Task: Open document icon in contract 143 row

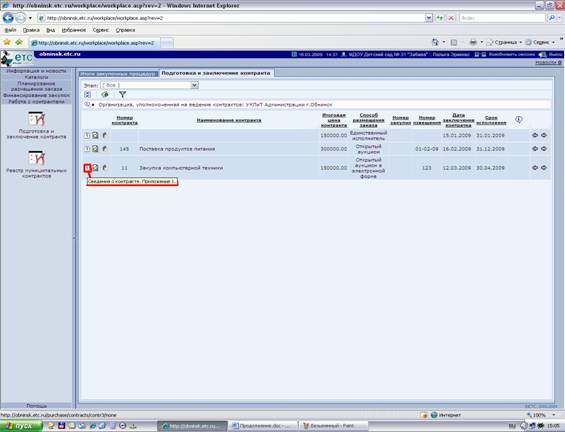Action: click(x=95, y=148)
